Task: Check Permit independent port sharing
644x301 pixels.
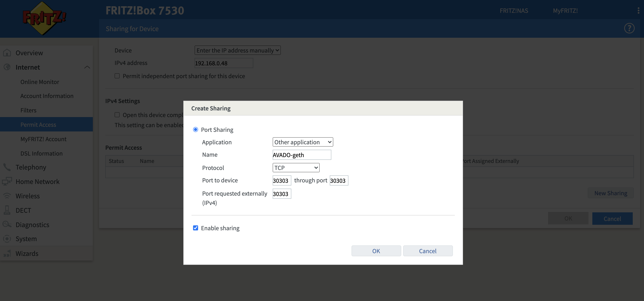Action: [x=117, y=76]
